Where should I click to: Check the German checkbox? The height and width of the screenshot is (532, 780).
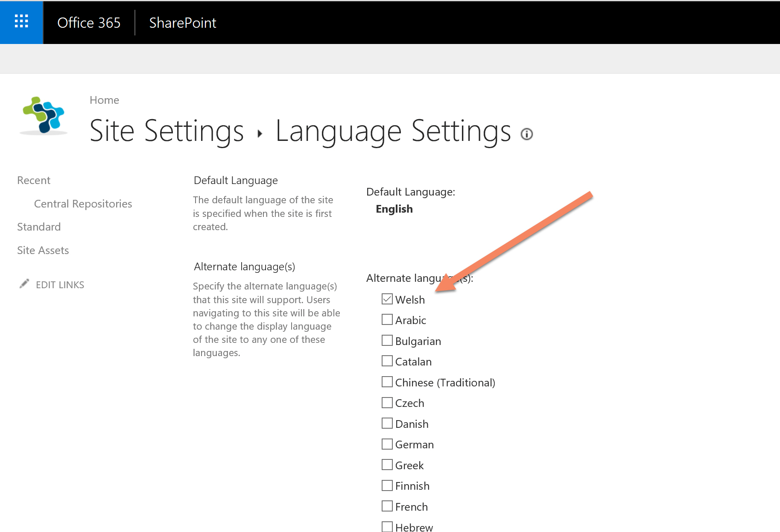[x=386, y=444]
